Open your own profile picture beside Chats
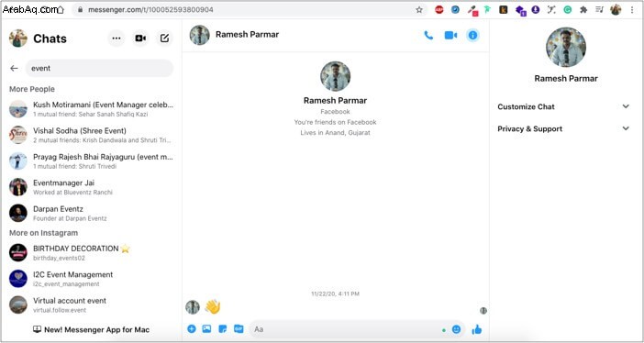This screenshot has height=343, width=644. pyautogui.click(x=18, y=39)
